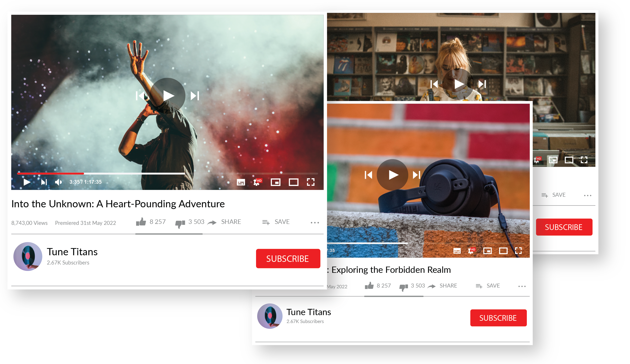Open more options dots under Forbidden Realm video
This screenshot has height=364, width=630.
pos(522,286)
